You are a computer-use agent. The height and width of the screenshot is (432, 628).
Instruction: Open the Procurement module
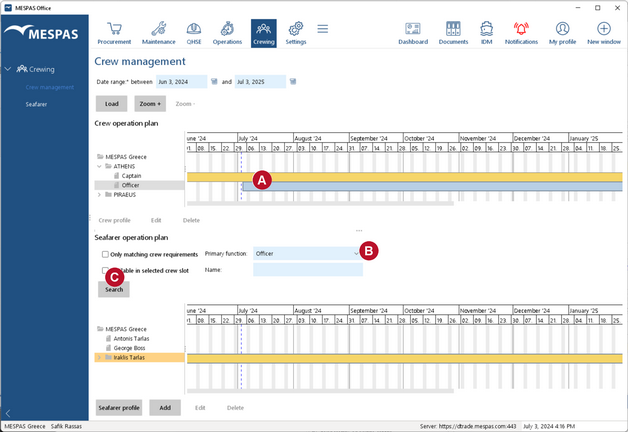coord(114,33)
